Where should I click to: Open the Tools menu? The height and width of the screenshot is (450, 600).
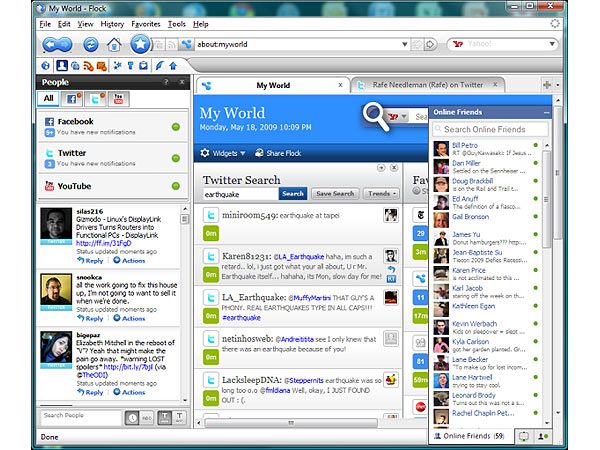tap(176, 24)
